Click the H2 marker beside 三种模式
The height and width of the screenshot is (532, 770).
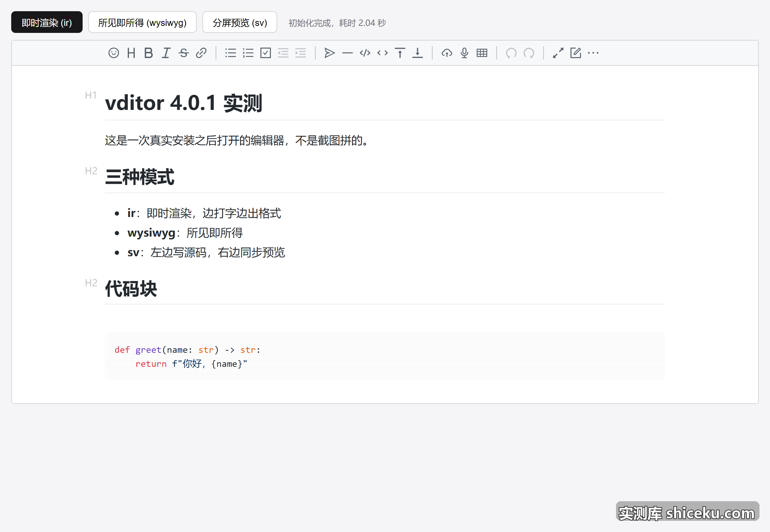pos(91,171)
